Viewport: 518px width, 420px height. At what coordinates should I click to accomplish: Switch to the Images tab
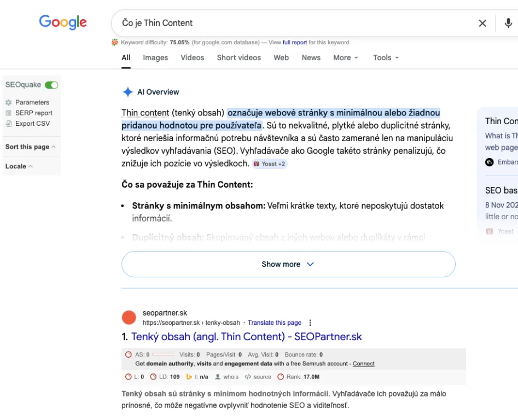point(155,57)
